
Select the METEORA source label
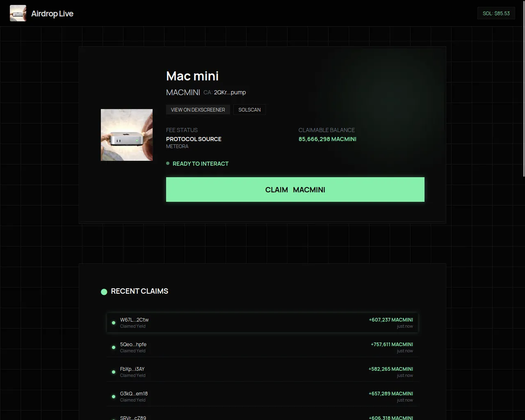177,146
